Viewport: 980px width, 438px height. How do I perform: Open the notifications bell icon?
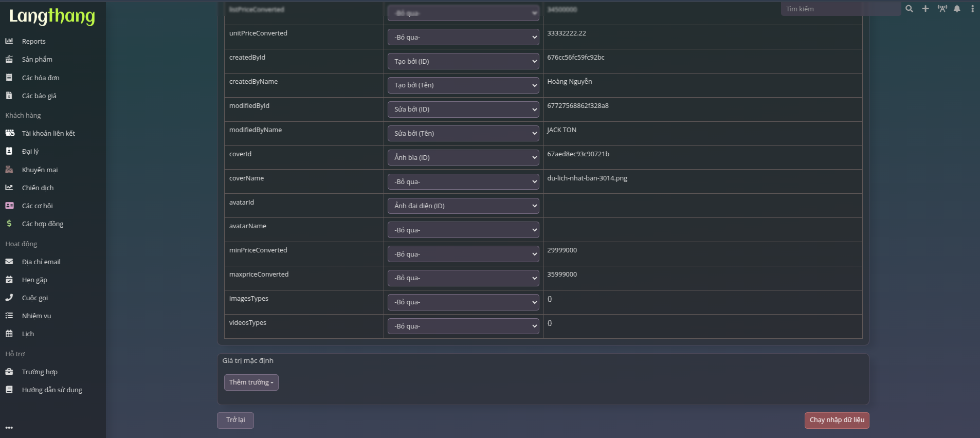(957, 9)
